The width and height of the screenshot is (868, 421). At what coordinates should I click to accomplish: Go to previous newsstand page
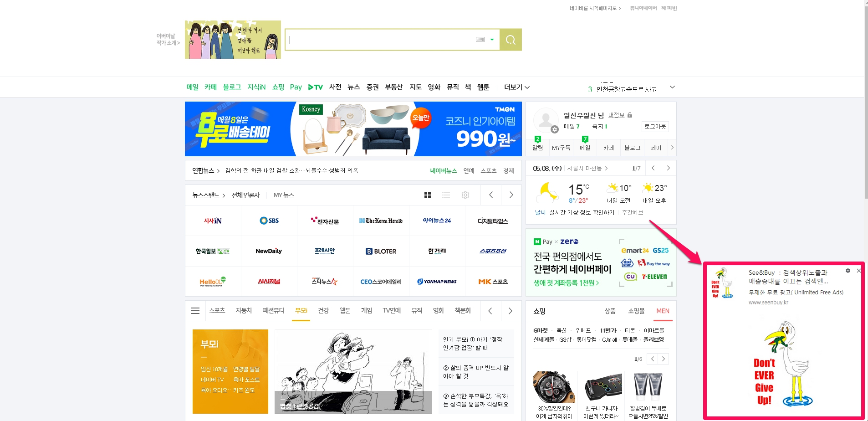click(x=491, y=195)
